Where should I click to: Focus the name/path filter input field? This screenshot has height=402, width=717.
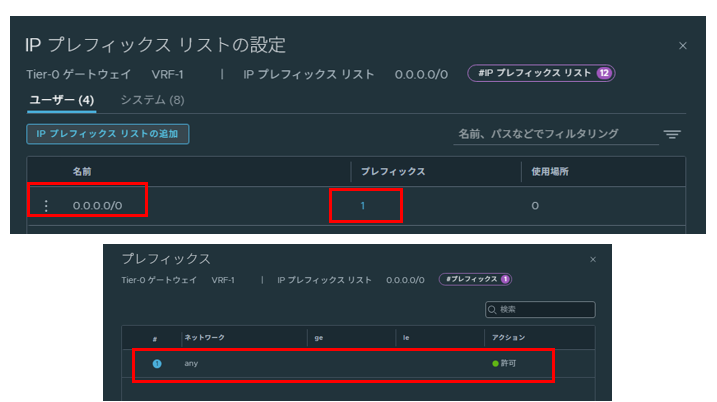556,134
